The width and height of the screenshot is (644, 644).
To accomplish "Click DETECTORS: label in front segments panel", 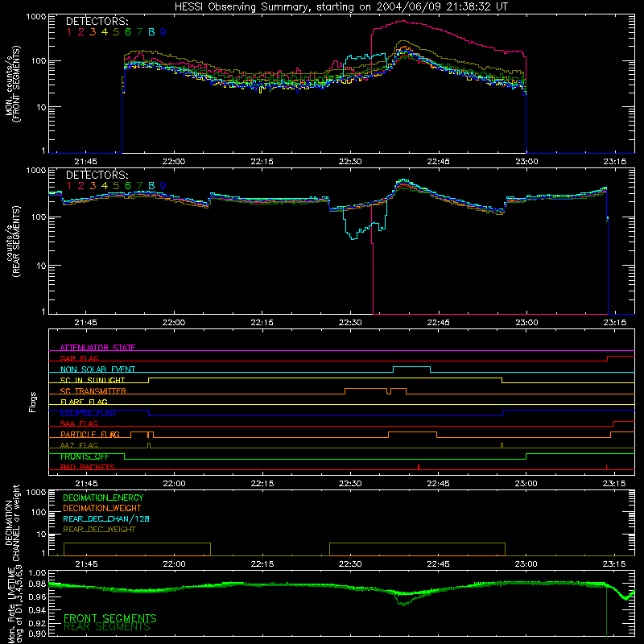I will (x=97, y=21).
